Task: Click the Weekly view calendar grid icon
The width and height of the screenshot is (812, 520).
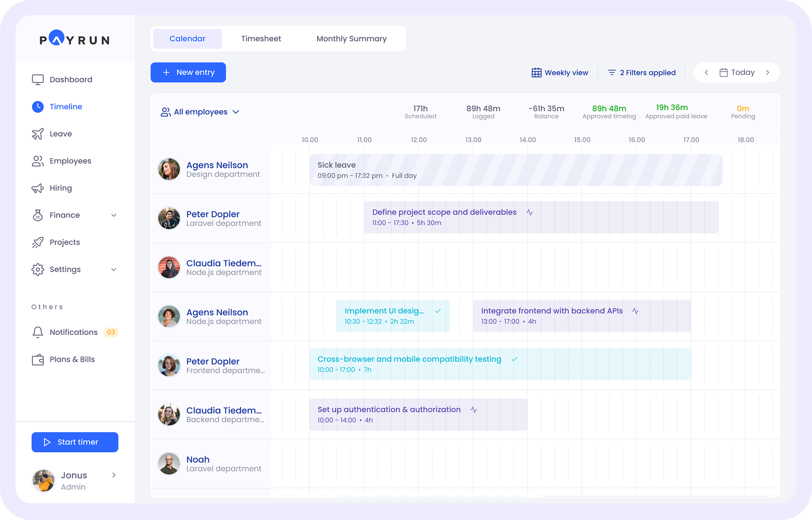Action: pos(536,73)
